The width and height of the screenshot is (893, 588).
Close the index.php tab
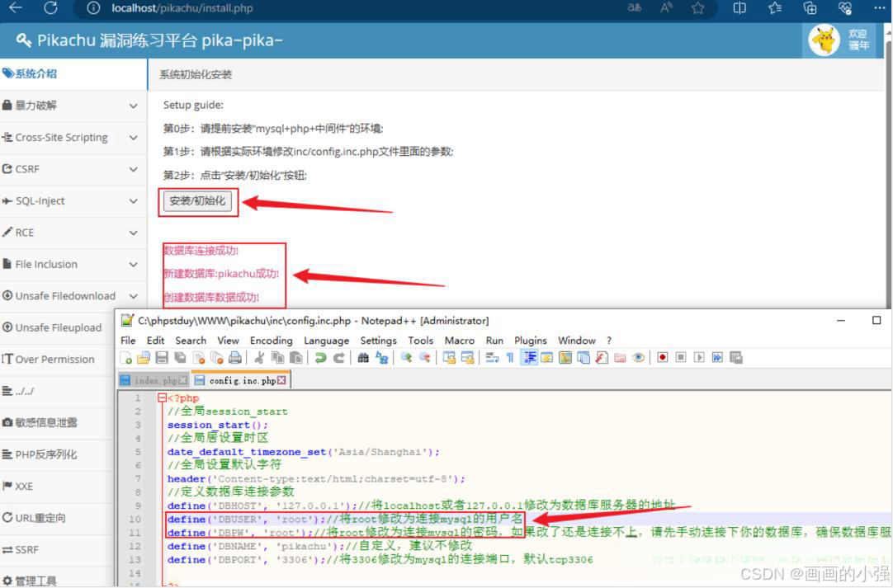(183, 380)
